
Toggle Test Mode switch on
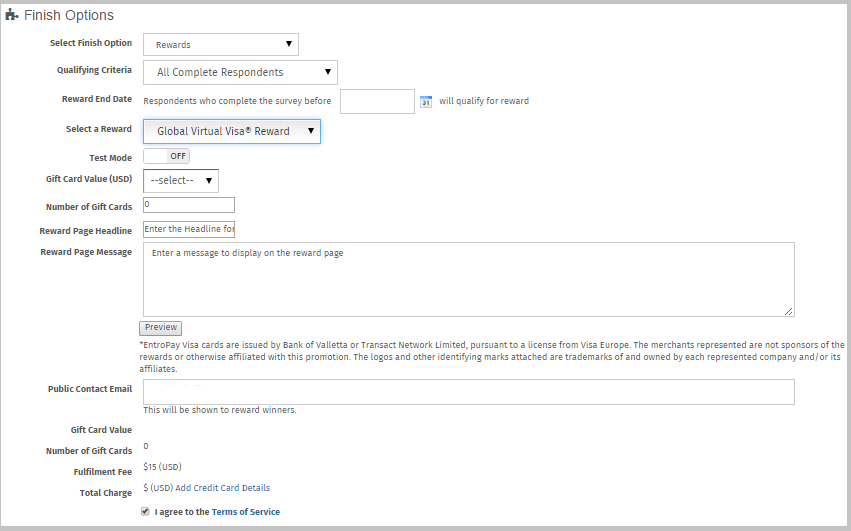click(x=166, y=156)
